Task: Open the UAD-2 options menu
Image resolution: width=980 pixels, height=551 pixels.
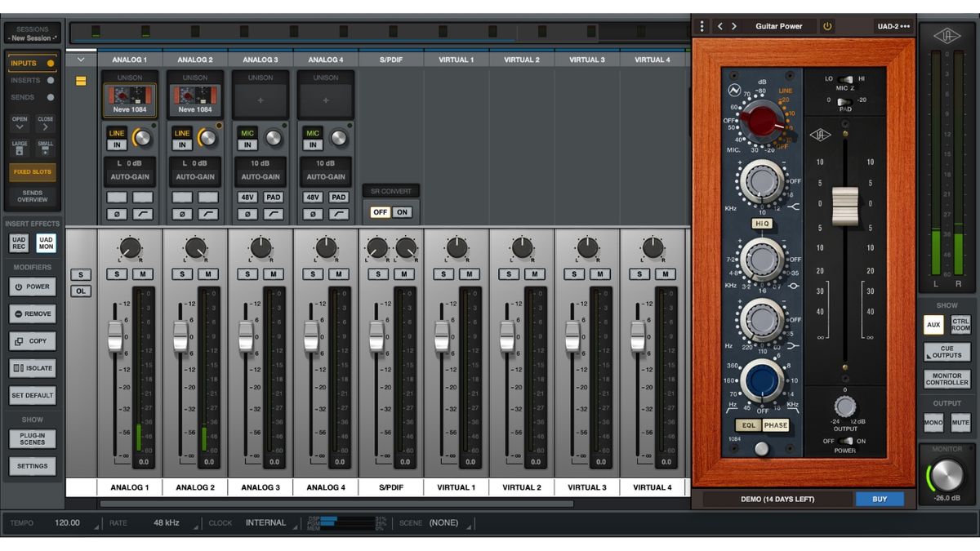Action: click(893, 26)
